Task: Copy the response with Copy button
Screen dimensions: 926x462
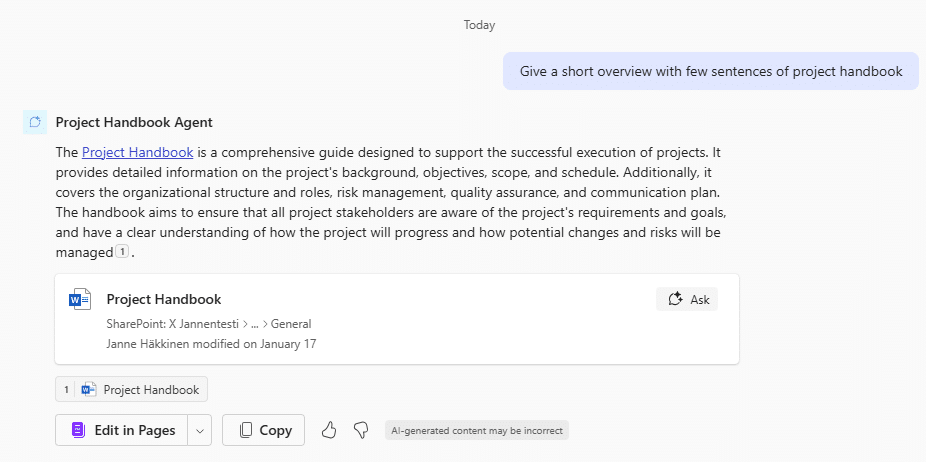Action: point(263,430)
